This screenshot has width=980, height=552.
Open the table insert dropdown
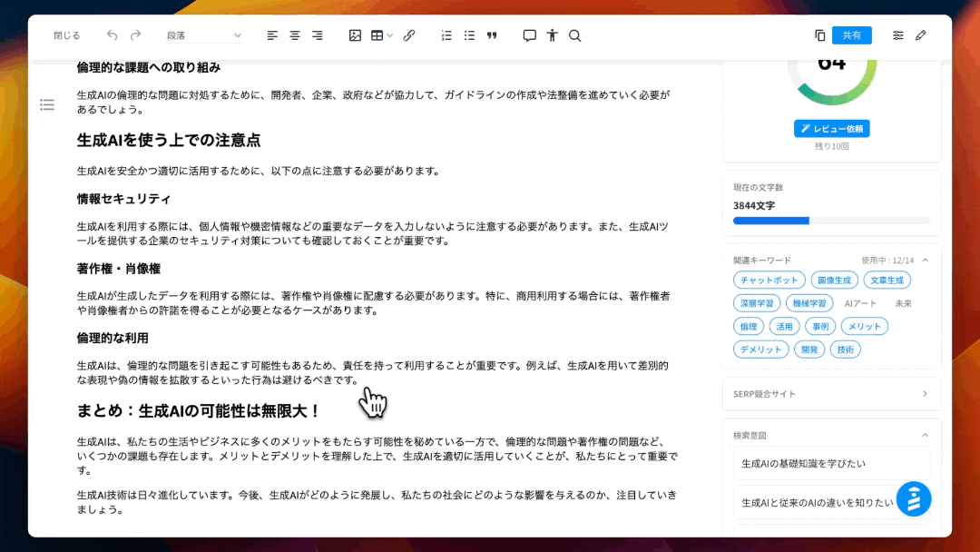[381, 35]
